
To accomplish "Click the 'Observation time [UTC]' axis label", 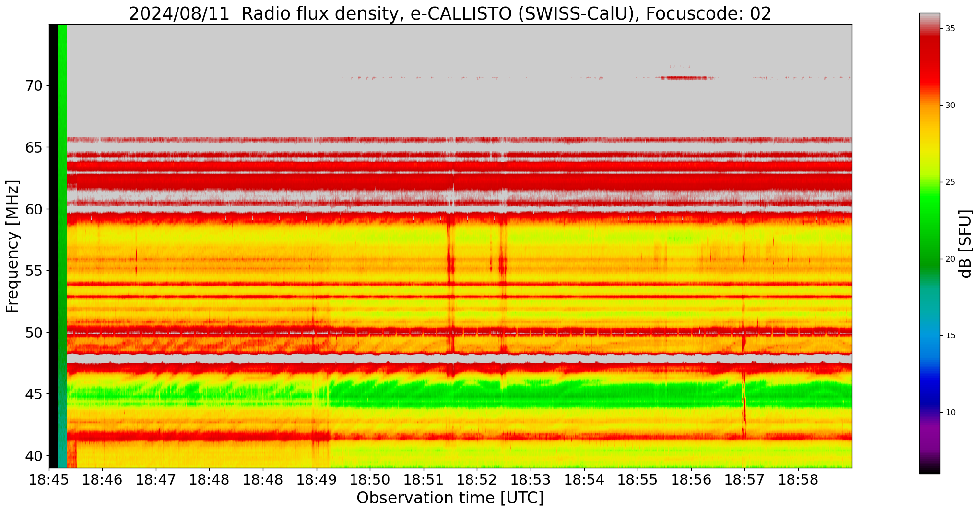I will click(x=450, y=498).
